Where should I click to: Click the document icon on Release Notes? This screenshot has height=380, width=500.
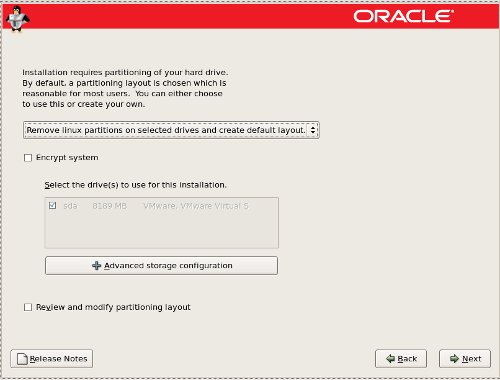point(22,359)
